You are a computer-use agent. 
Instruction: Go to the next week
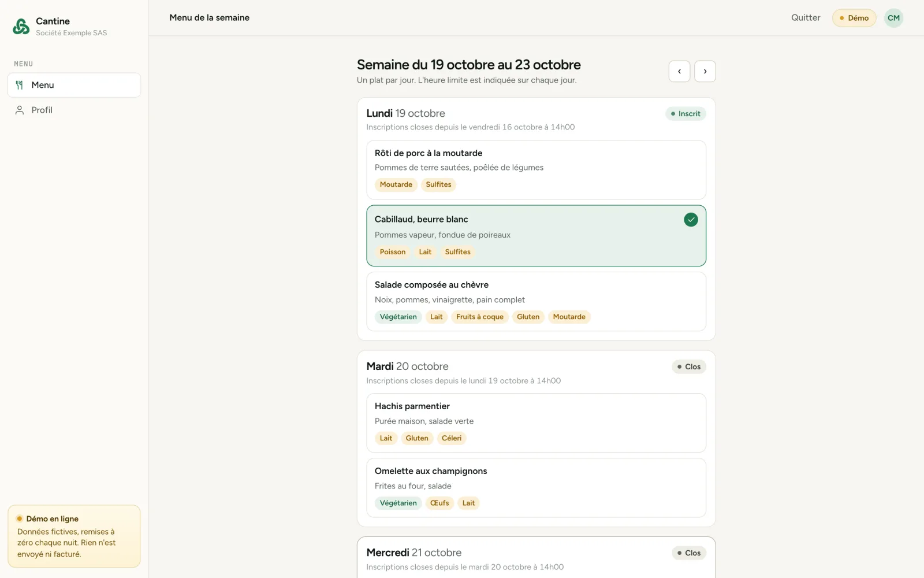coord(705,71)
